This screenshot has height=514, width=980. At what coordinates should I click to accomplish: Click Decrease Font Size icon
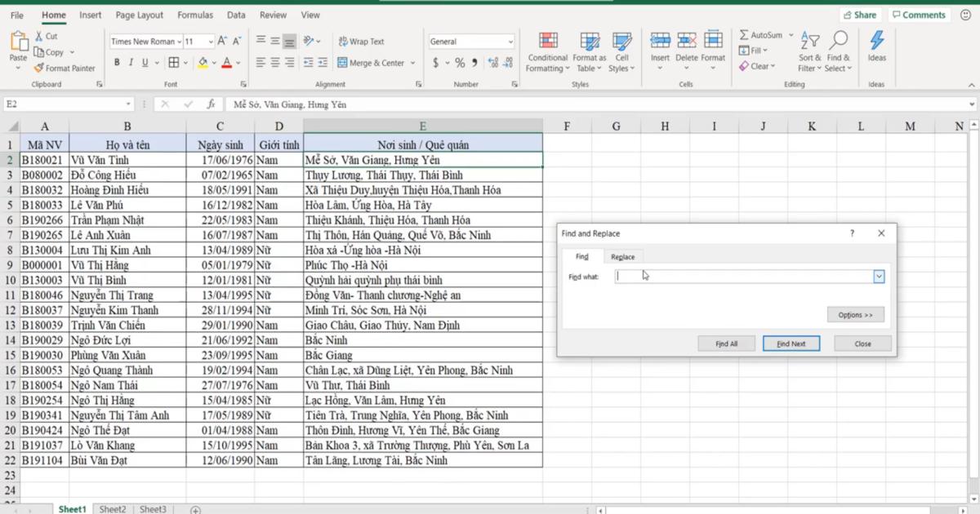click(238, 42)
